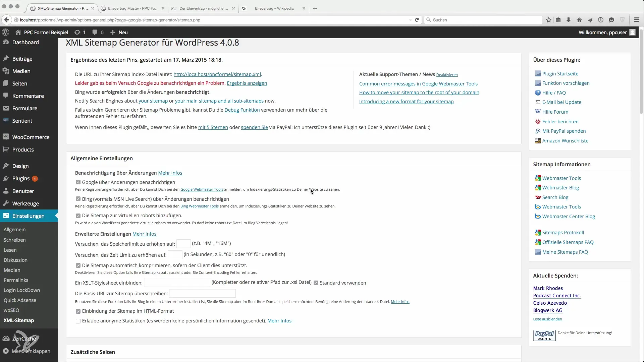
Task: Click the Hilfe / FAQ question icon
Action: tap(538, 93)
